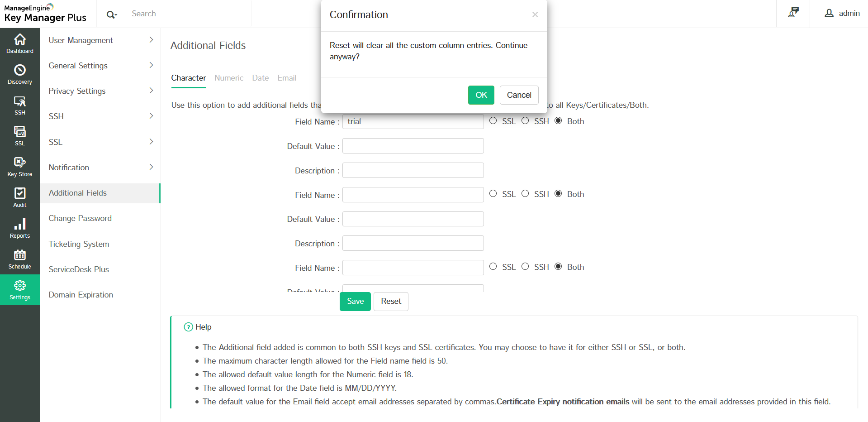Screen dimensions: 868x422
Task: Open the Key Store icon
Action: click(x=20, y=167)
